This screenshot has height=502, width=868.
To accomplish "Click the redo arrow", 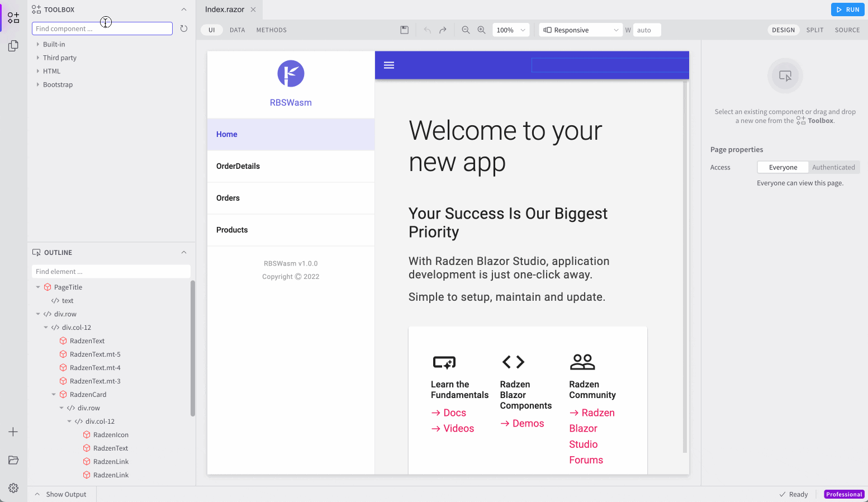I will pos(443,30).
